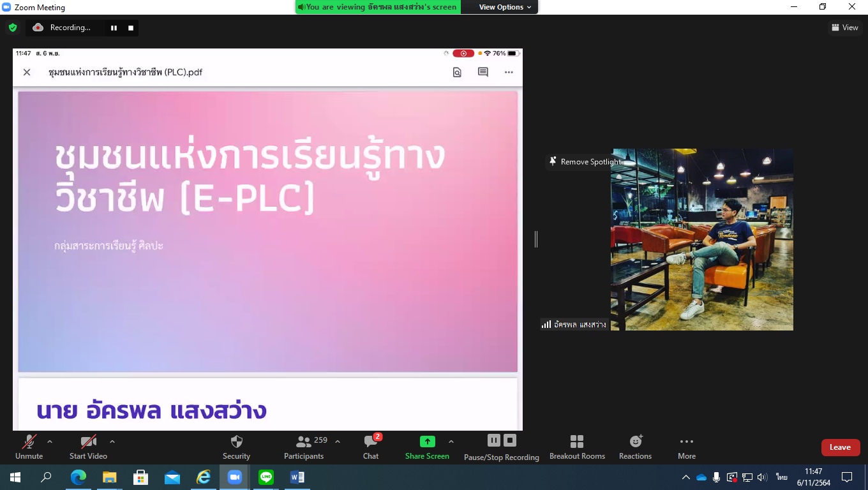This screenshot has width=868, height=490.
Task: Unmute the microphone
Action: [29, 447]
